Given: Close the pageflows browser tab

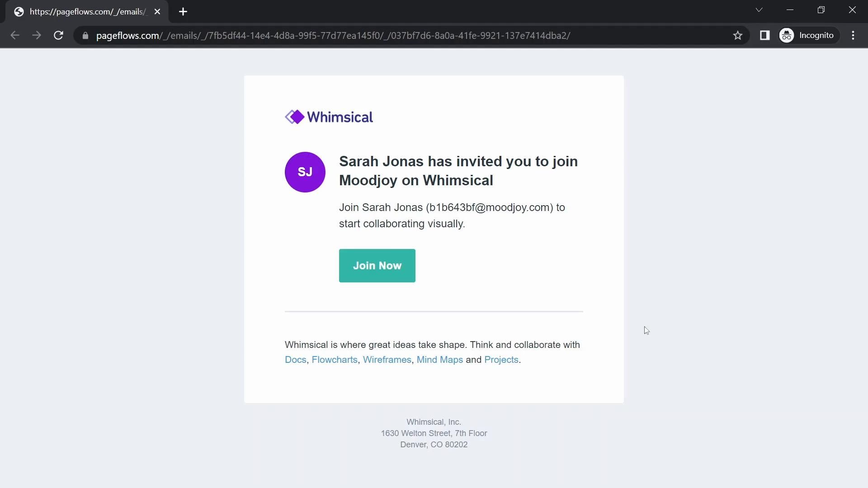Looking at the screenshot, I should pyautogui.click(x=157, y=12).
